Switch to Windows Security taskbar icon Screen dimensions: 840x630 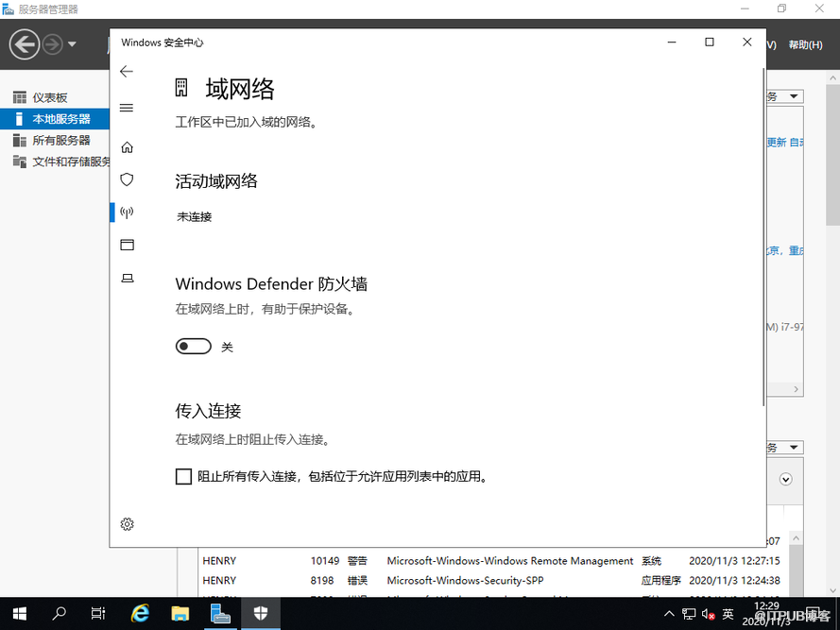pos(261,613)
